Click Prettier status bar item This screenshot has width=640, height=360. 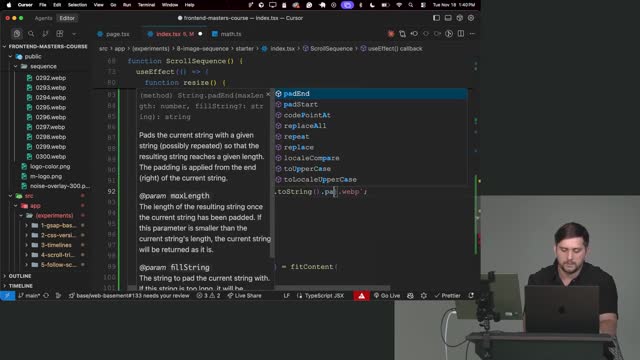(447, 296)
